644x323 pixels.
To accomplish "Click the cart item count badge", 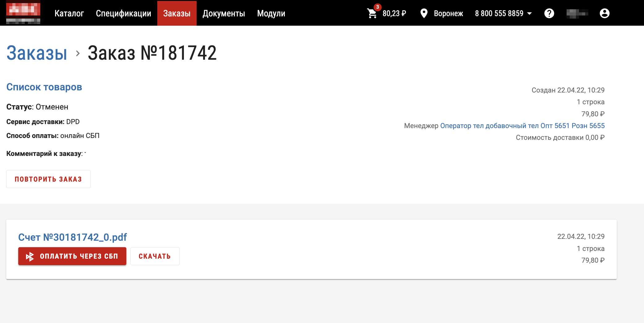I will (377, 7).
